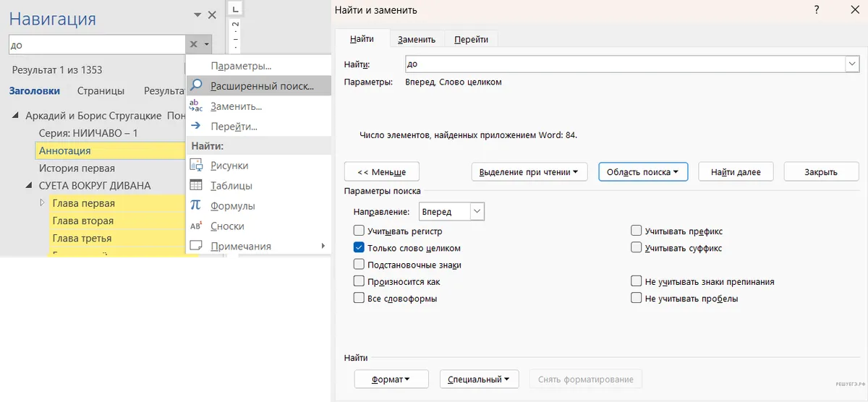
Task: Click the Заменить abc icon in menu
Action: (196, 106)
